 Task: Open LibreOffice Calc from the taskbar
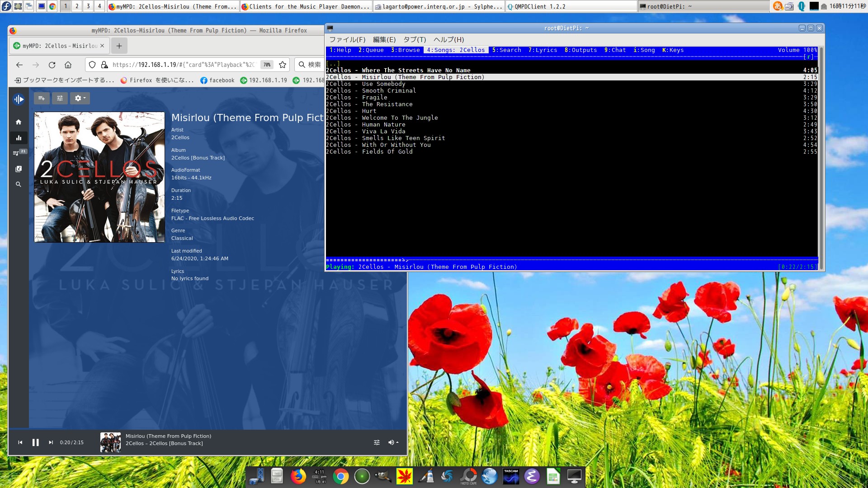(553, 476)
